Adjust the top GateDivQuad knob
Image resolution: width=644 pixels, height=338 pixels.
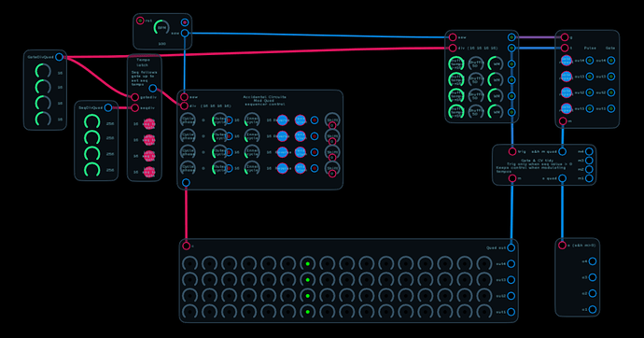[x=43, y=72]
